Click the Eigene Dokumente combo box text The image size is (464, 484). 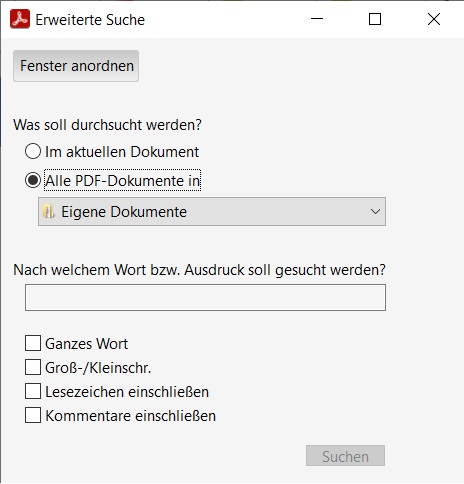point(124,212)
